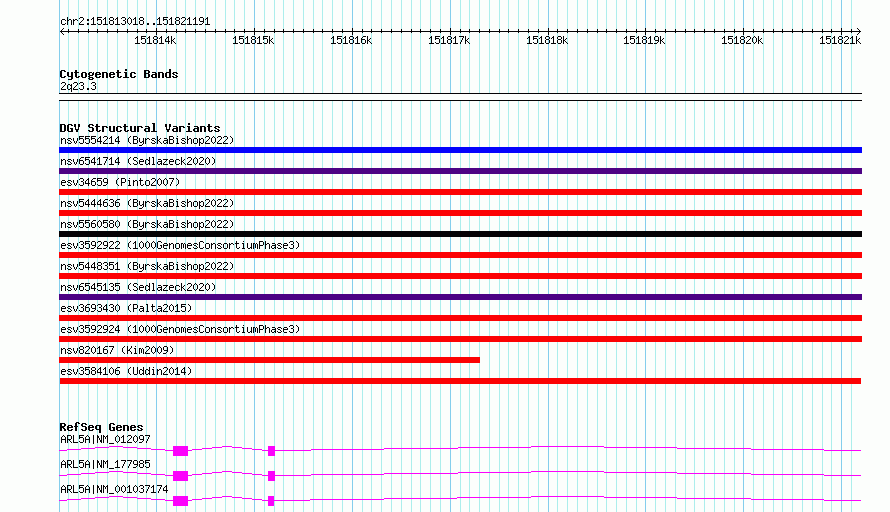Click the esv34659 red variant bar
890x512 pixels.
pyautogui.click(x=460, y=192)
